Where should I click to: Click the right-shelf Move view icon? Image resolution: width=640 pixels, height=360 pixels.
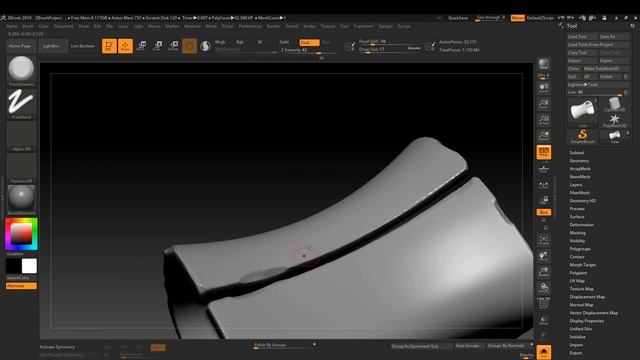click(x=544, y=256)
